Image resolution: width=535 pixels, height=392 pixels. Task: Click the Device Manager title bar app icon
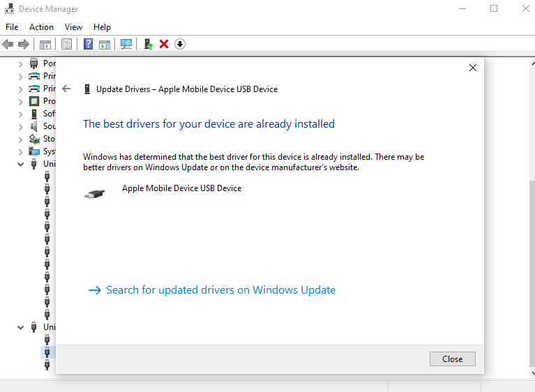coord(9,8)
